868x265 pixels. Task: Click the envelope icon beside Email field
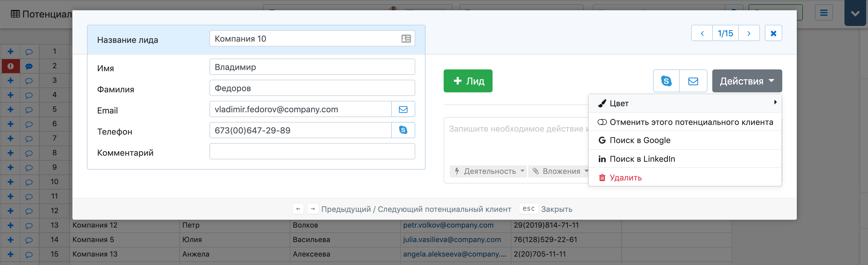[403, 109]
